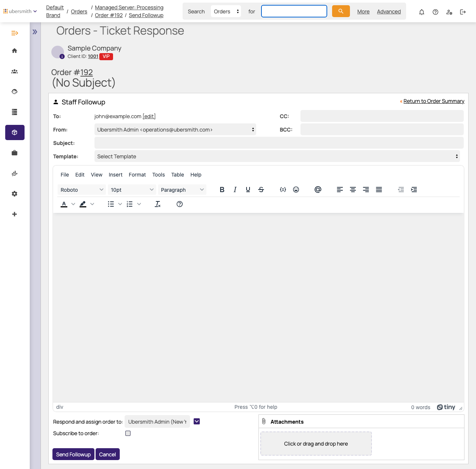Viewport: 476px width, 469px height.
Task: Toggle bold formatting in editor
Action: [x=222, y=190]
